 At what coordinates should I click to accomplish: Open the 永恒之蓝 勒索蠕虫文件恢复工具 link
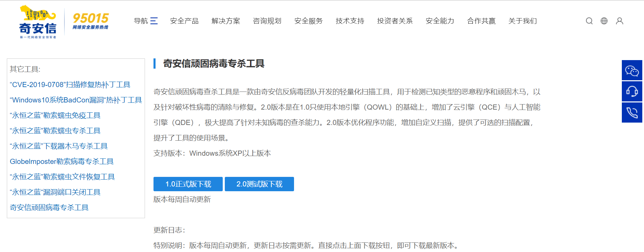pyautogui.click(x=62, y=177)
